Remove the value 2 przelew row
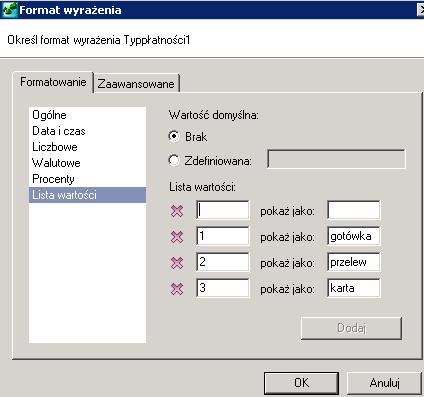This screenshot has height=397, width=424. tap(177, 263)
